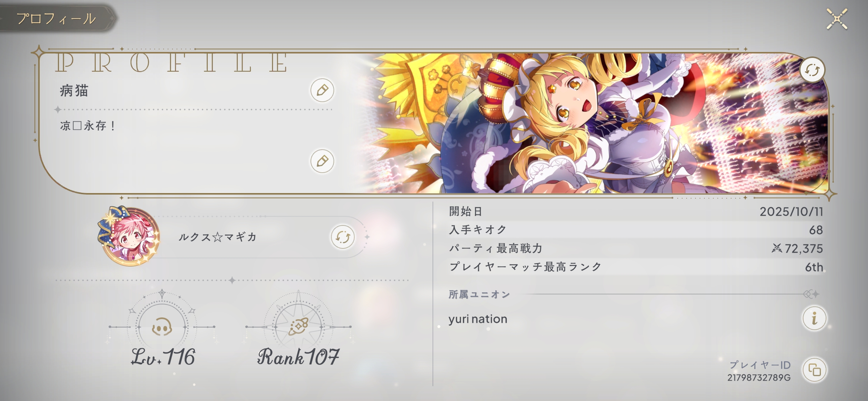Tap the yuri nation union name
Image resolution: width=868 pixels, height=401 pixels.
point(478,319)
